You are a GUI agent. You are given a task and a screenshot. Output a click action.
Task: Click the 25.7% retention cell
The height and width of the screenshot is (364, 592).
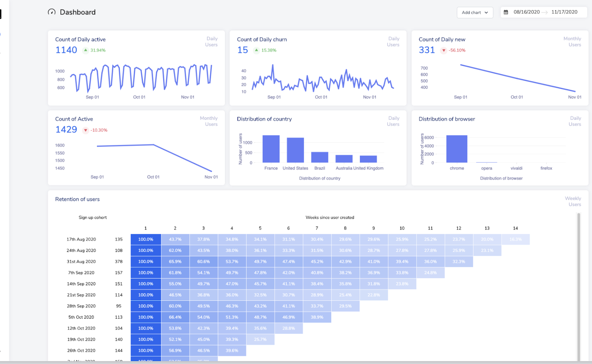click(x=260, y=339)
